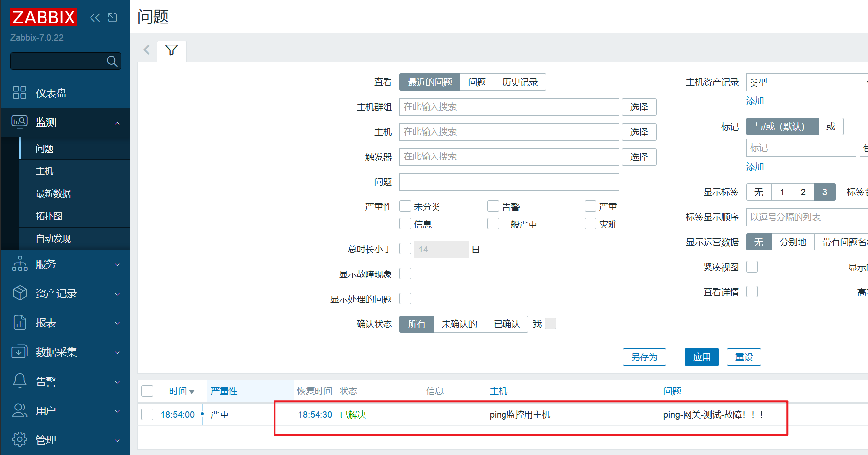The image size is (868, 455).
Task: Enable the 灾难 severity checkbox
Action: (590, 224)
